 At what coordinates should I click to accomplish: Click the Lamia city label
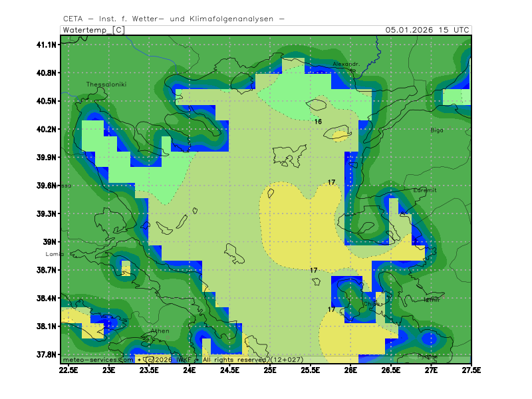pos(55,254)
